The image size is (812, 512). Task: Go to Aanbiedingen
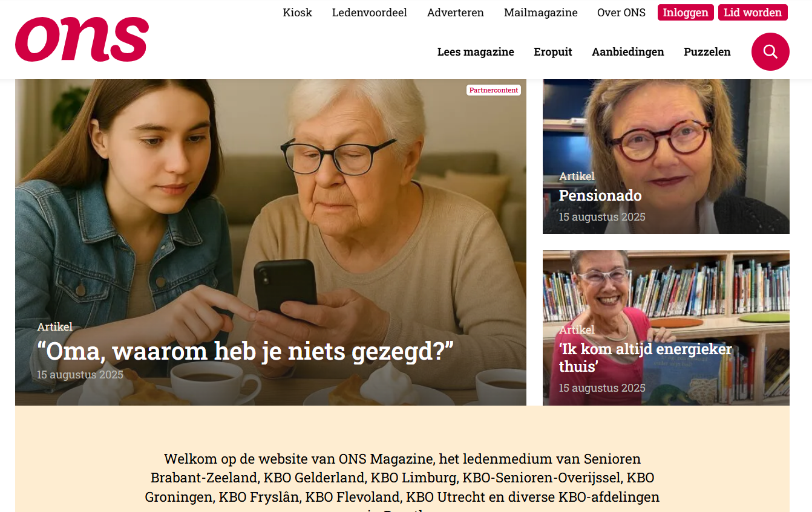click(628, 52)
